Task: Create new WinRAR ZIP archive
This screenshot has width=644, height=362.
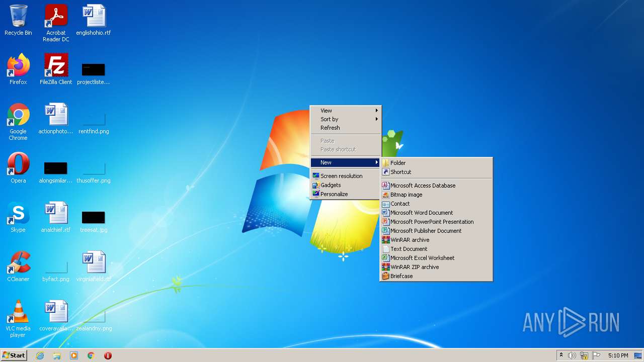Action: 436,267
